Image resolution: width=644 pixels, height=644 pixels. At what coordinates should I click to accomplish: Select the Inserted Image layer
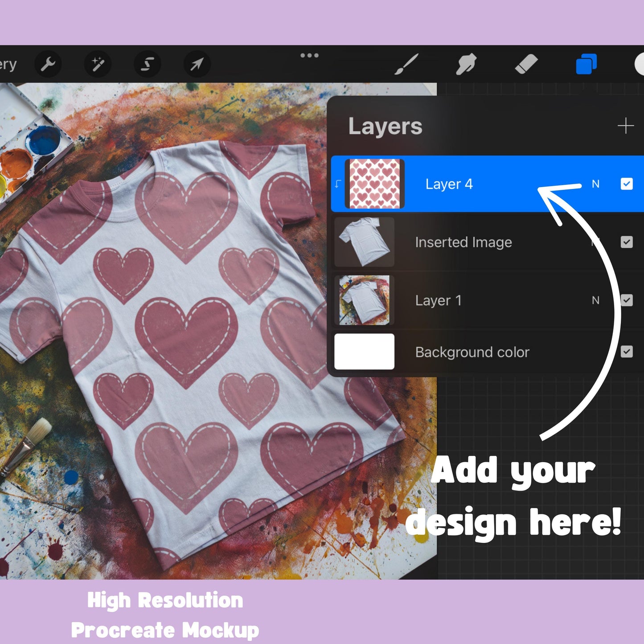(x=464, y=242)
